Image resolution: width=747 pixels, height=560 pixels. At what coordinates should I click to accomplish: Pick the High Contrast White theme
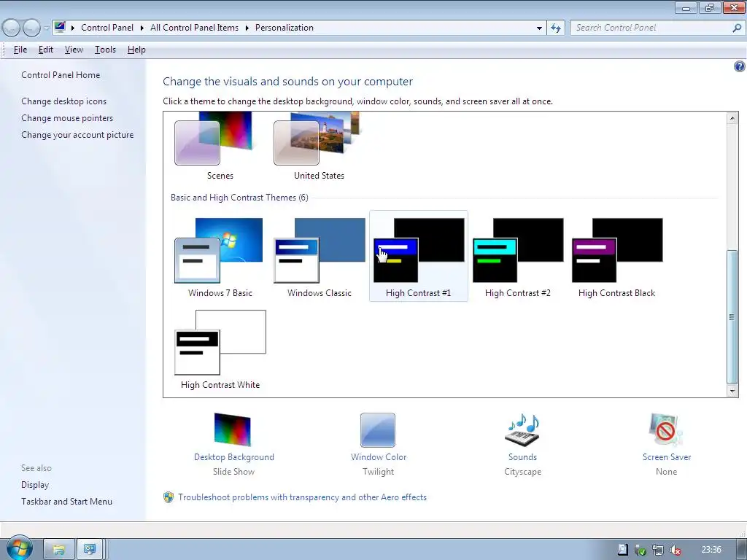(x=220, y=343)
